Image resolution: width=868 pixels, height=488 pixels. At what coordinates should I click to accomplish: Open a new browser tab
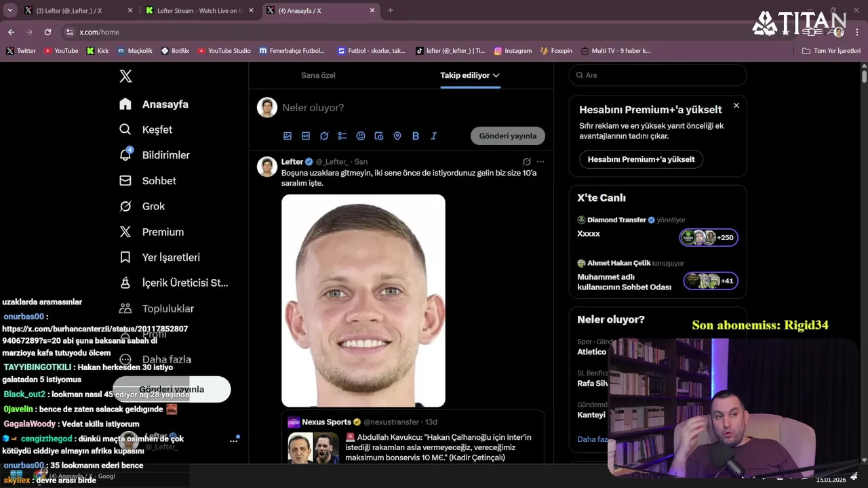pos(391,10)
